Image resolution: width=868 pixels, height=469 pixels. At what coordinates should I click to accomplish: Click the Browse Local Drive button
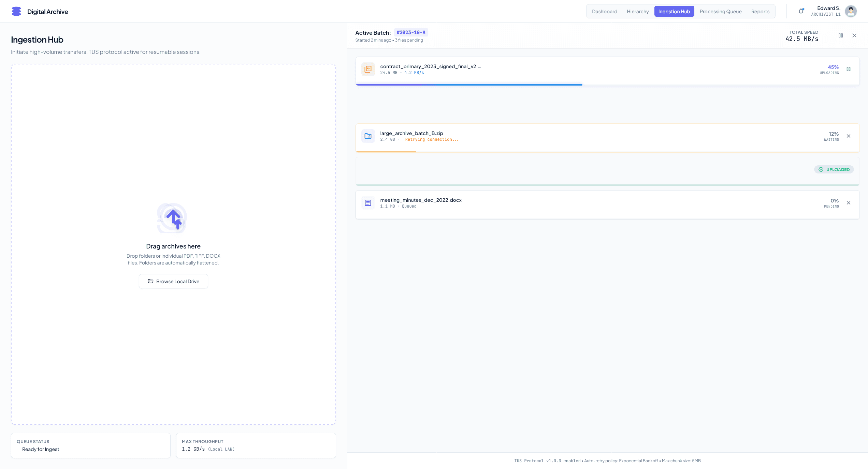tap(173, 281)
